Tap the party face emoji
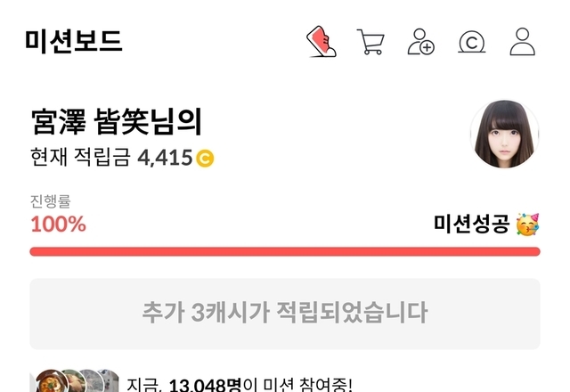 [528, 225]
